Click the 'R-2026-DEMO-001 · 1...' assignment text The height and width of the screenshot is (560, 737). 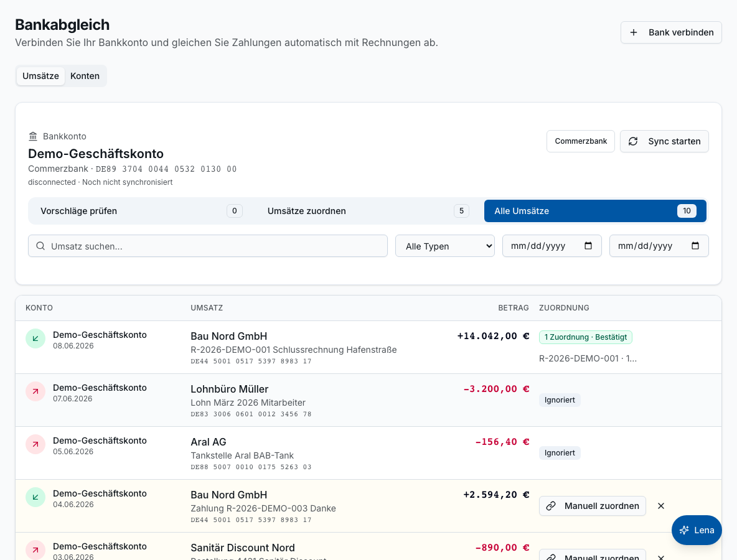(x=588, y=358)
